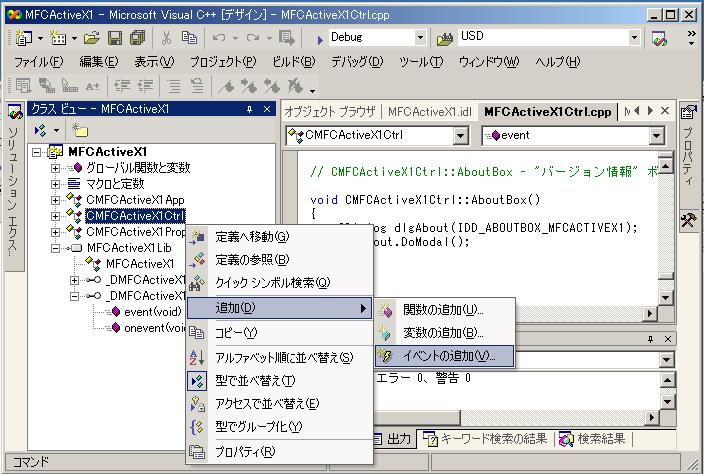Image resolution: width=704 pixels, height=474 pixels.
Task: Select Go to Definition (G) in context menu
Action: click(279, 237)
